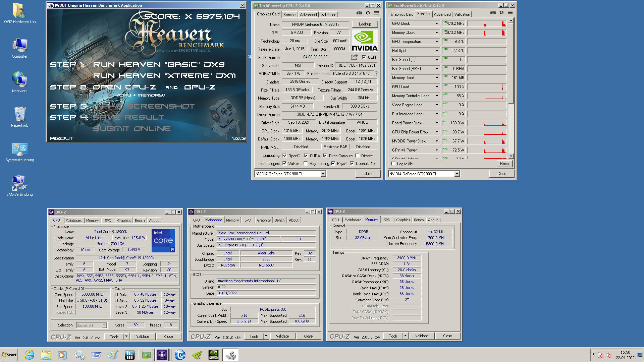This screenshot has width=644, height=362.
Task: Toggle the UEFI checkbox
Action: pos(364,57)
